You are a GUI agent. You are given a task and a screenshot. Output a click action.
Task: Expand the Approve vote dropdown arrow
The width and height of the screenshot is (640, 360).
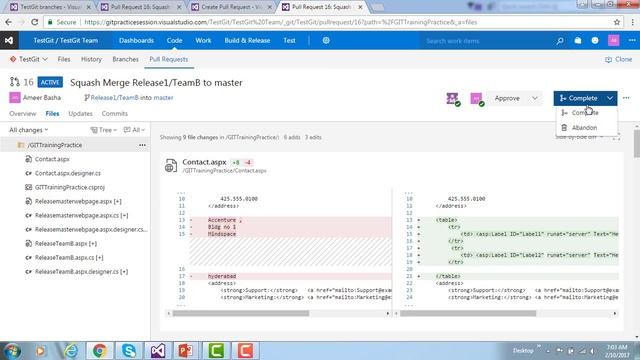[535, 98]
